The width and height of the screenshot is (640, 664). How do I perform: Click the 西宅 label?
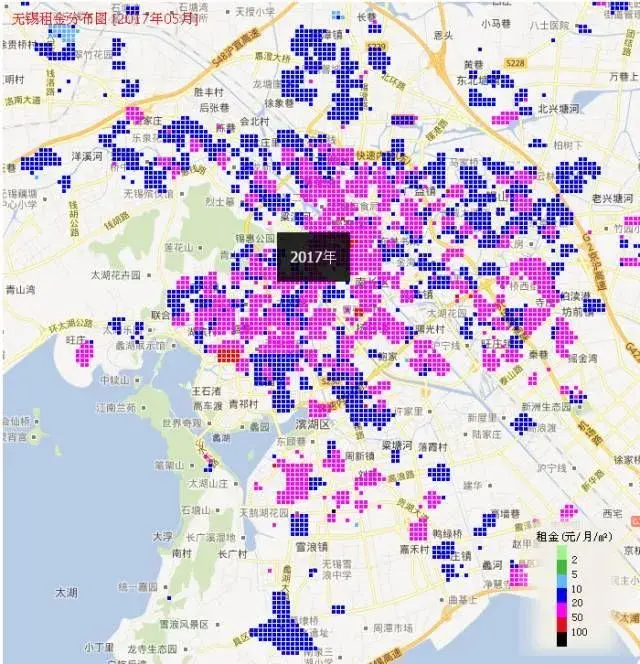coord(612,514)
